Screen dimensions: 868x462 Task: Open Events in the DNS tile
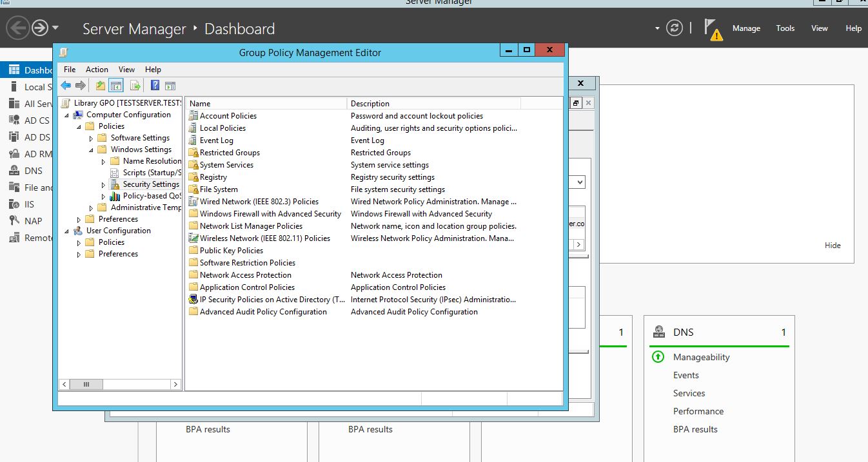coord(686,375)
